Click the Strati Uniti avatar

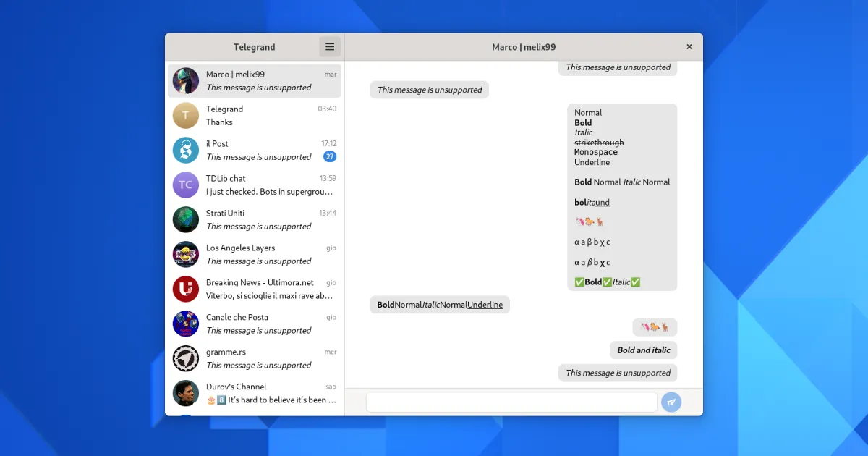click(x=186, y=220)
